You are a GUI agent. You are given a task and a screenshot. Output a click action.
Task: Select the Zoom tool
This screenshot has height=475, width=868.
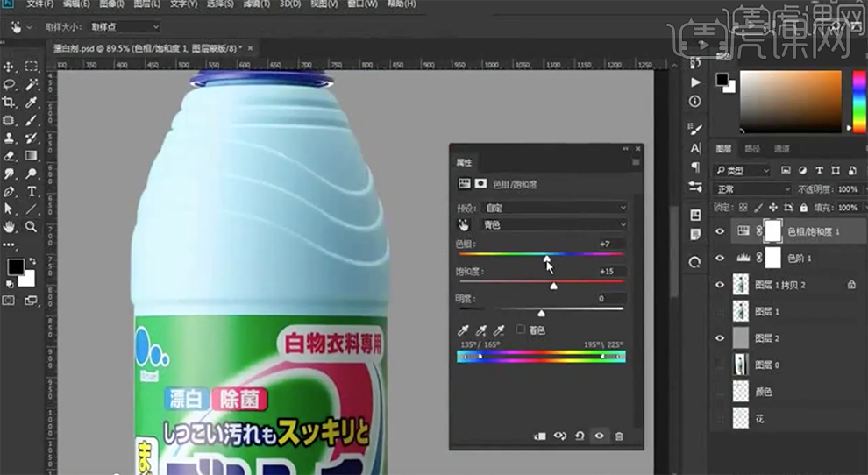coord(32,226)
